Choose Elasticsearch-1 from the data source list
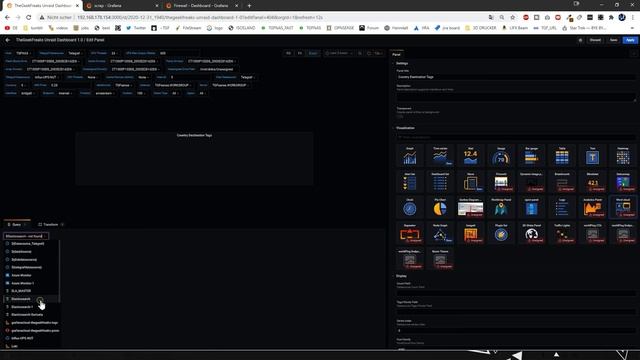 point(31,307)
